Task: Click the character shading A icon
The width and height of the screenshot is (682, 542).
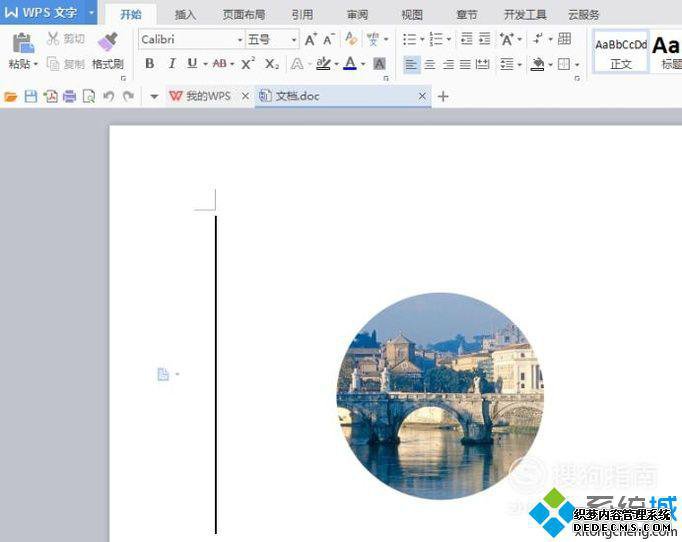Action: 379,64
